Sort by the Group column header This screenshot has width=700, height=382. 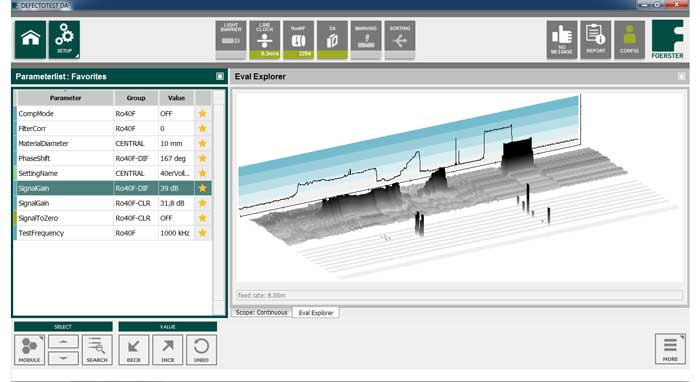136,98
